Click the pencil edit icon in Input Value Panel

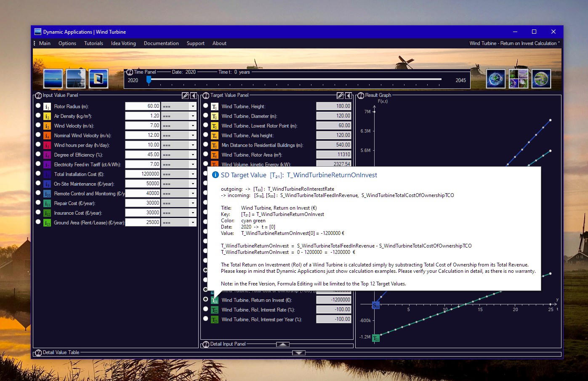click(x=185, y=96)
